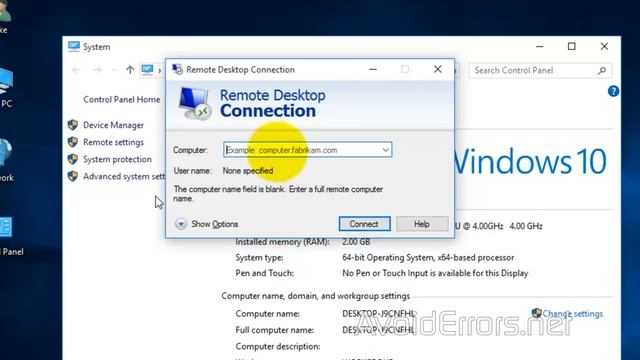Open Device Manager in System window

point(113,125)
